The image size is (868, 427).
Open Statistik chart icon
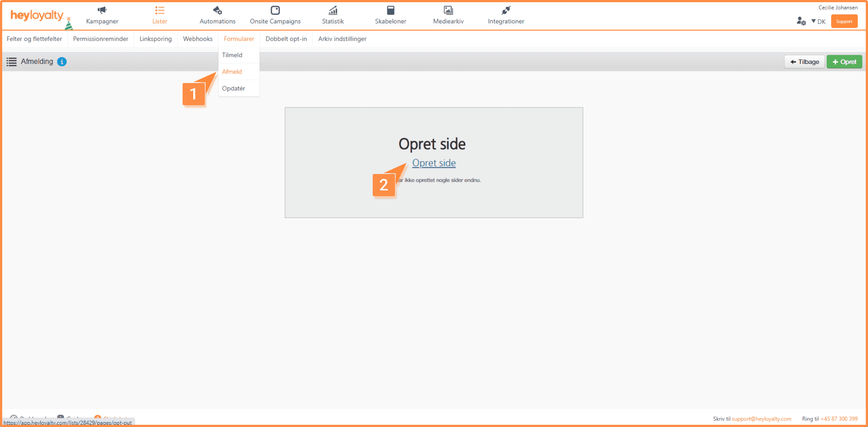pos(333,10)
